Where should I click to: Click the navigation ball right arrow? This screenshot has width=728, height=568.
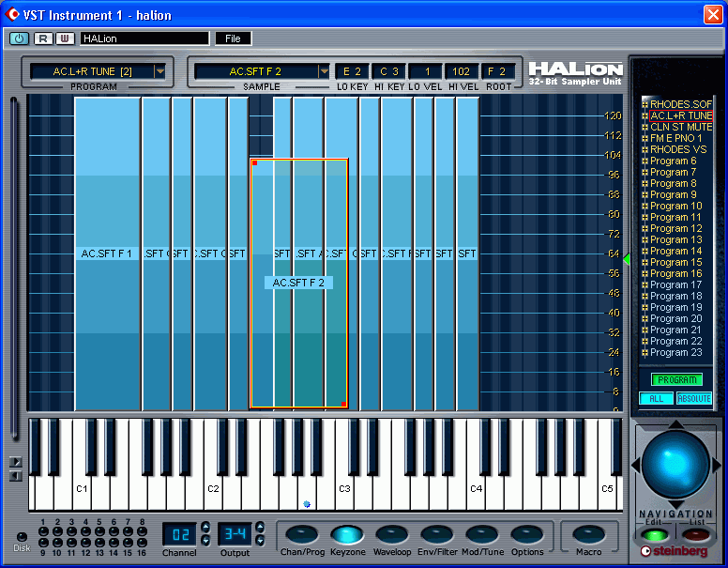tap(716, 465)
